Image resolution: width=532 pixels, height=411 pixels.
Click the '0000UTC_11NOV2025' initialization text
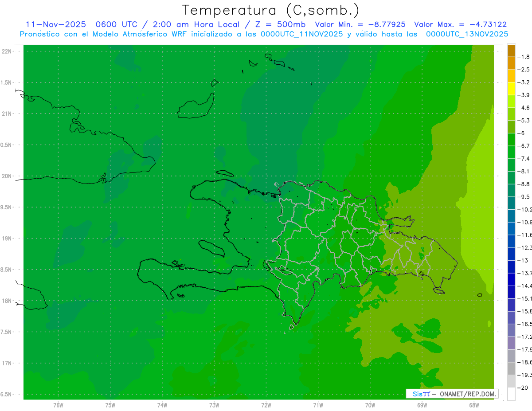[301, 34]
